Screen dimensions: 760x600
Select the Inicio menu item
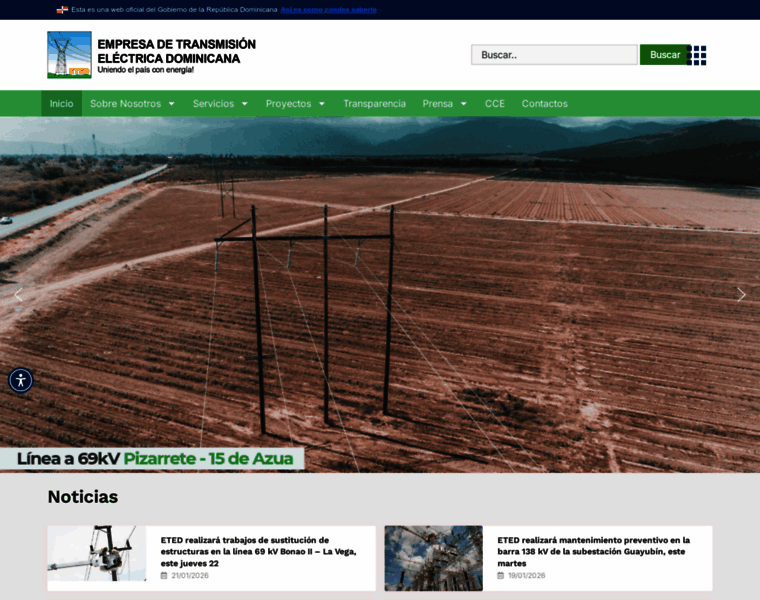(62, 104)
